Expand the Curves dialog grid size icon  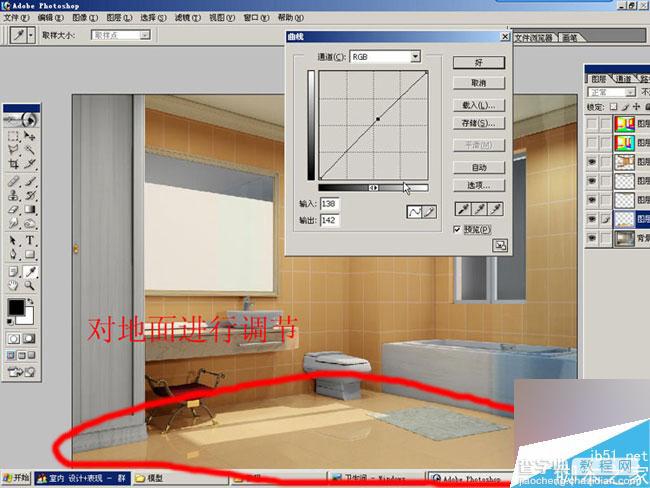pos(500,245)
